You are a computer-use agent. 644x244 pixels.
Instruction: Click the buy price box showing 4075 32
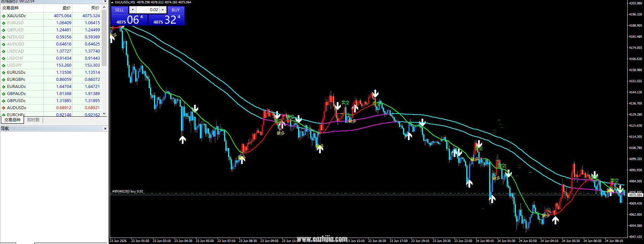(x=167, y=20)
